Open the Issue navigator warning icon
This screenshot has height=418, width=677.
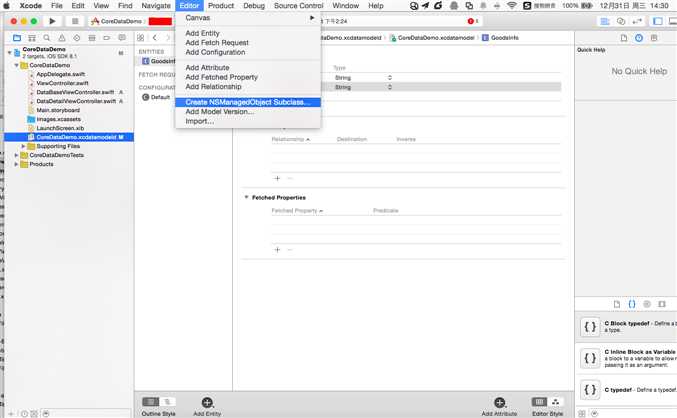click(x=62, y=38)
